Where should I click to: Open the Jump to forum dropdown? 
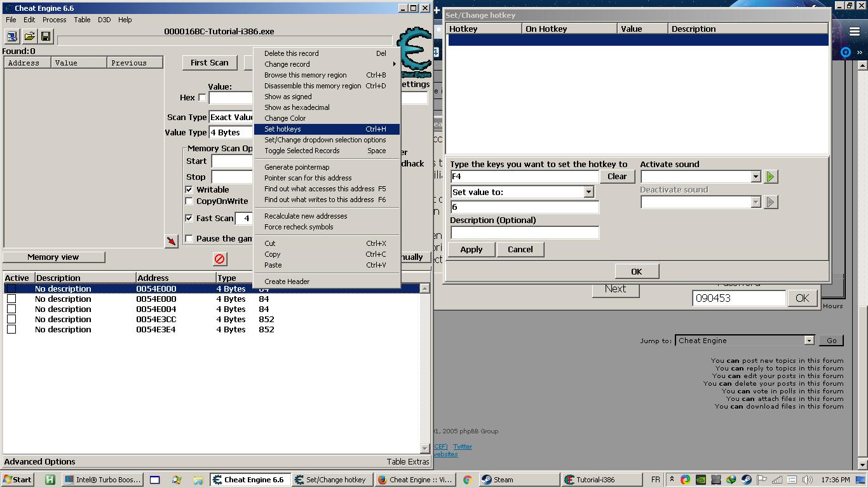pyautogui.click(x=808, y=341)
